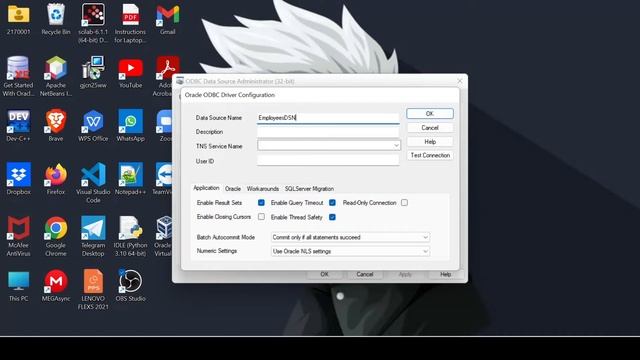640x360 pixels.
Task: Open Help in driver configuration dialog
Action: point(430,142)
